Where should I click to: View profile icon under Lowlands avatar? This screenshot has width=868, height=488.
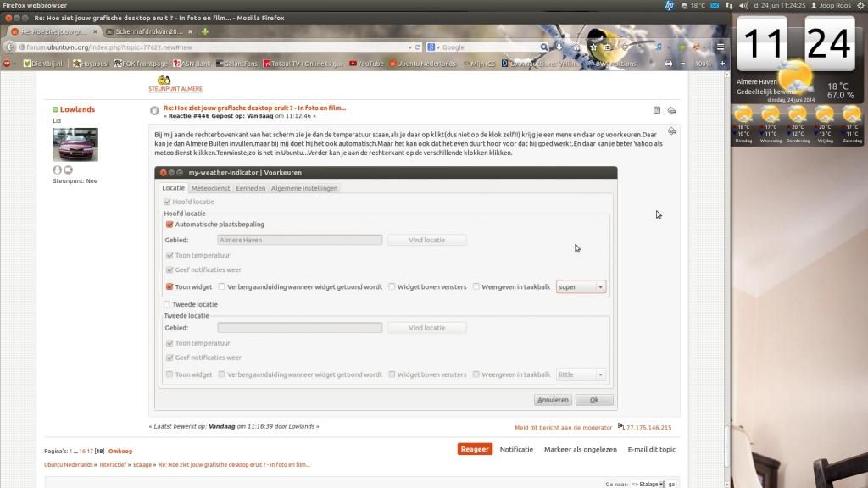pos(58,169)
